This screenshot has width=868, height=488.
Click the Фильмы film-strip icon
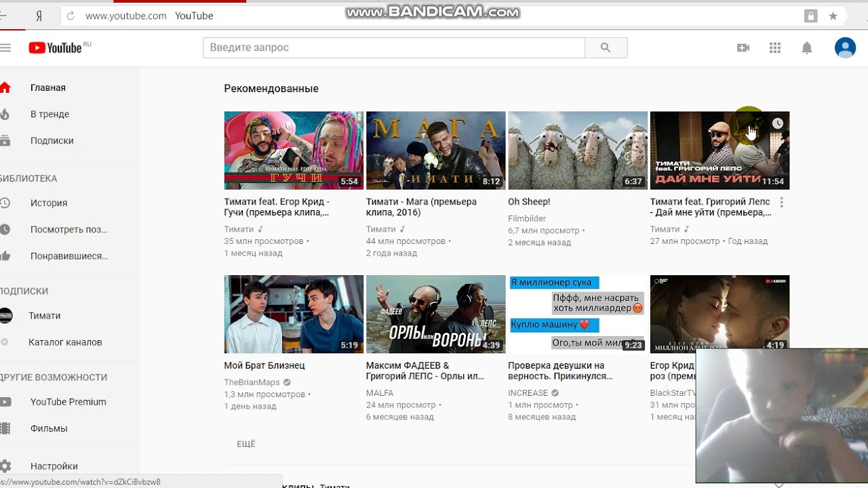[5, 428]
